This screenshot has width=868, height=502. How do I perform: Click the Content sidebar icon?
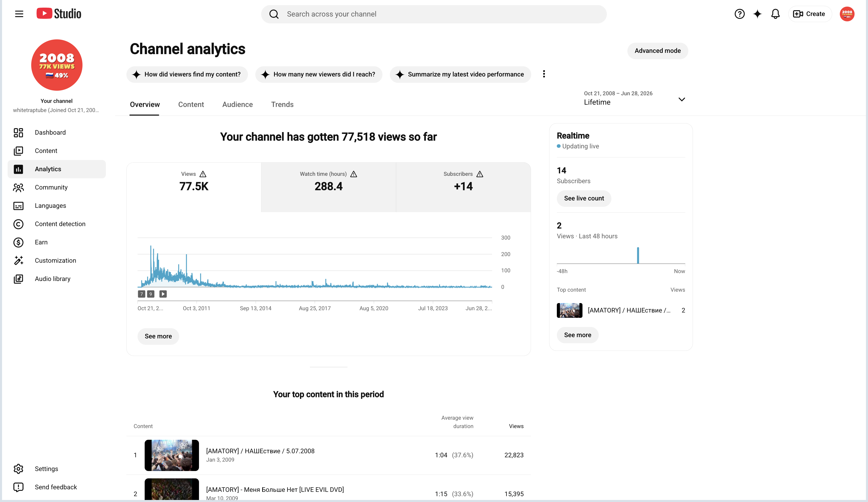point(18,151)
